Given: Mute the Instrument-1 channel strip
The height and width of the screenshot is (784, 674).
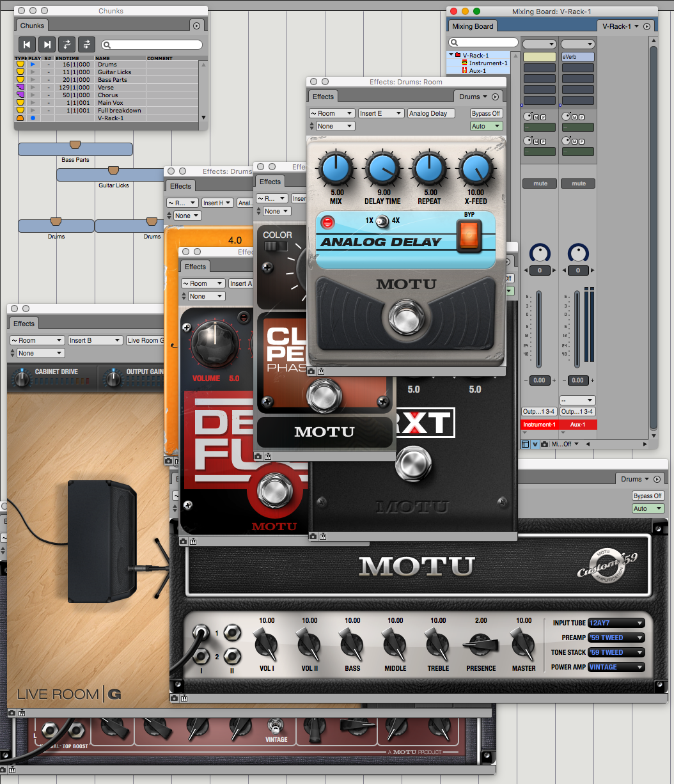Looking at the screenshot, I should point(540,184).
